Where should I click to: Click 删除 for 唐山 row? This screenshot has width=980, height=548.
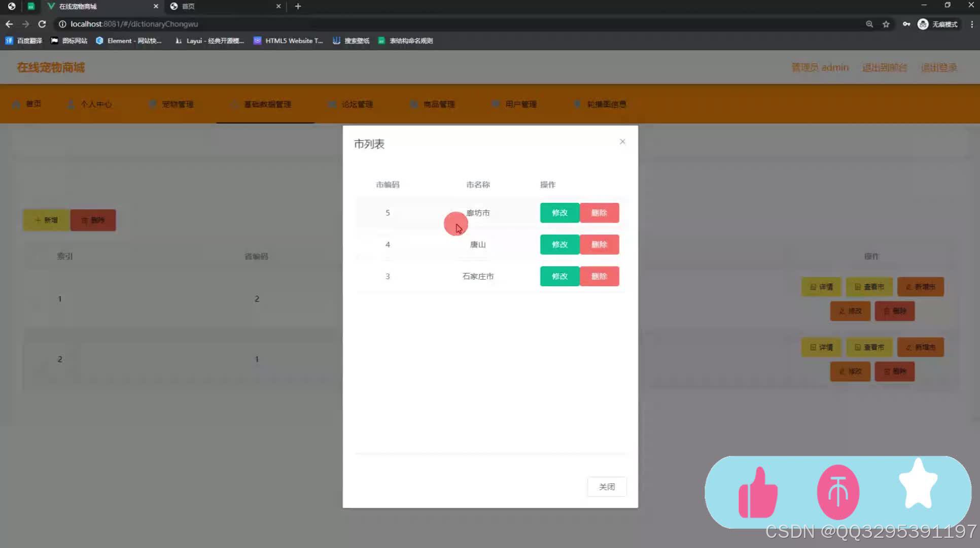(599, 245)
